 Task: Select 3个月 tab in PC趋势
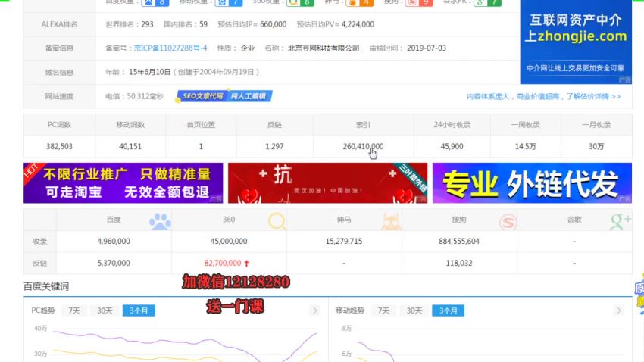pos(139,311)
